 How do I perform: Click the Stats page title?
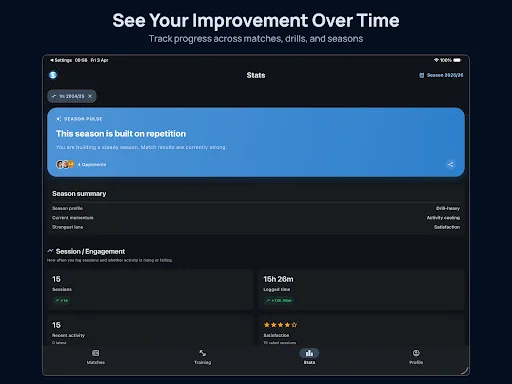pos(256,75)
